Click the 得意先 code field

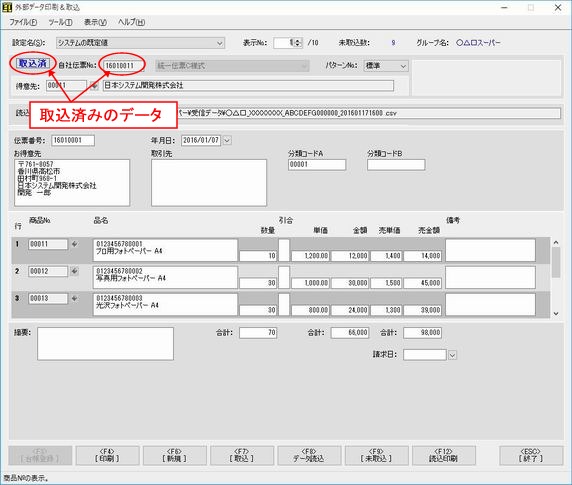(66, 85)
